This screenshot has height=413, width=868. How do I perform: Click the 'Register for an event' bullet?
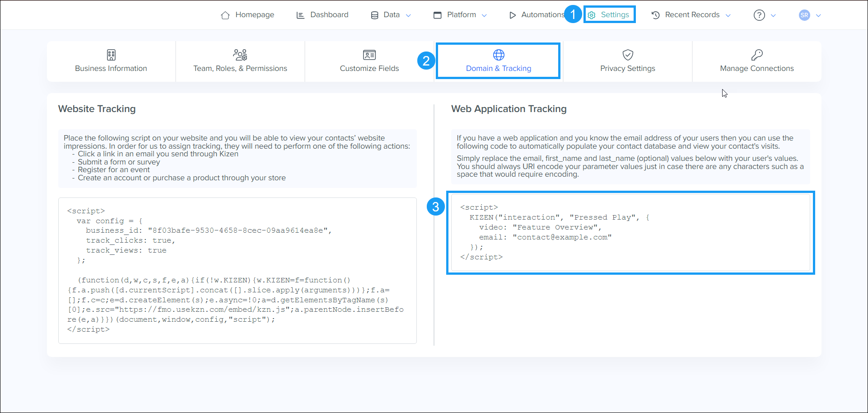114,170
